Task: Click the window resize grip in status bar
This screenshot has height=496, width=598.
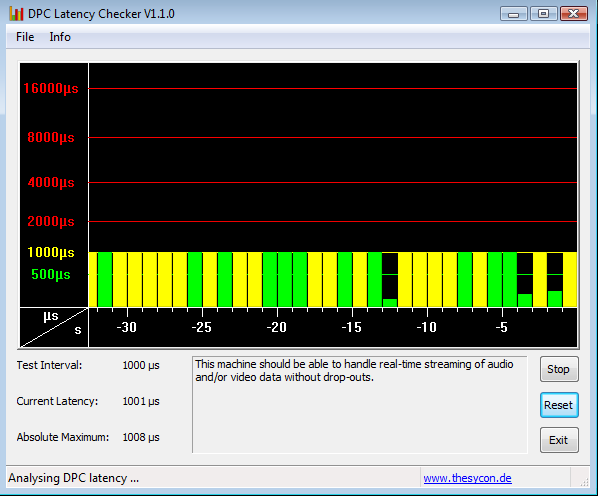Action: click(584, 482)
